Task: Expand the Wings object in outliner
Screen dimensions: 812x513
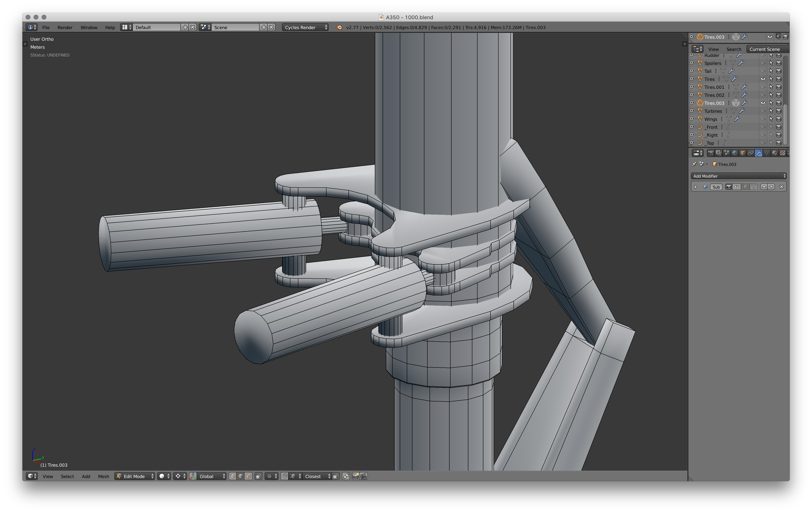Action: click(x=691, y=119)
